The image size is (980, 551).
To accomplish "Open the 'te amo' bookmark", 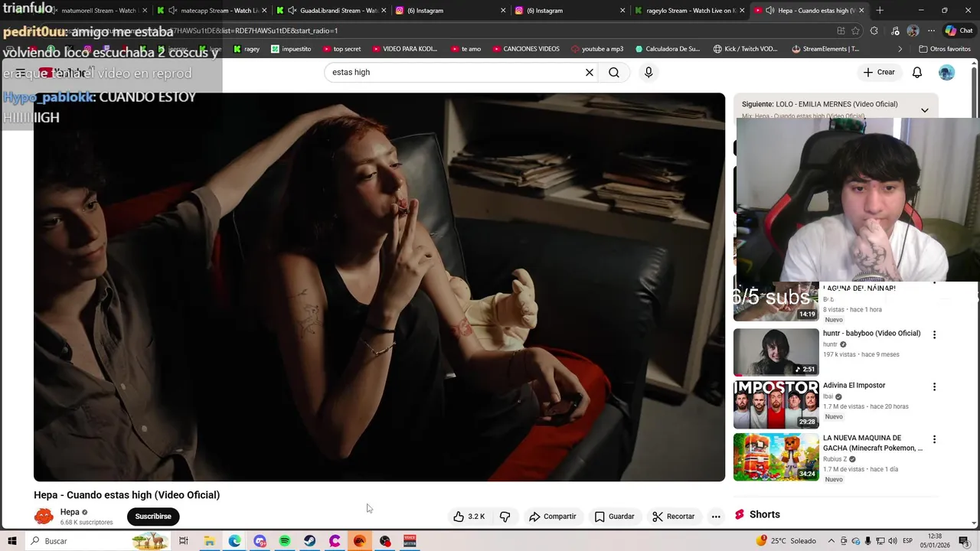I will (x=465, y=49).
